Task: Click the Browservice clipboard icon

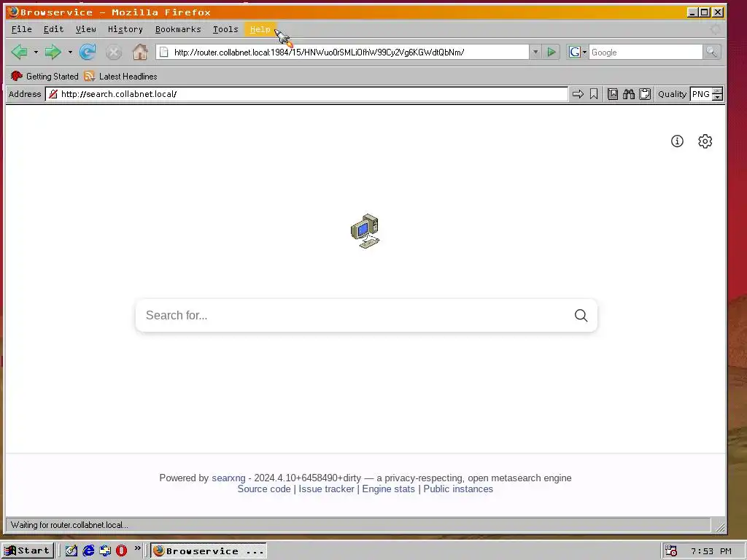Action: [645, 94]
